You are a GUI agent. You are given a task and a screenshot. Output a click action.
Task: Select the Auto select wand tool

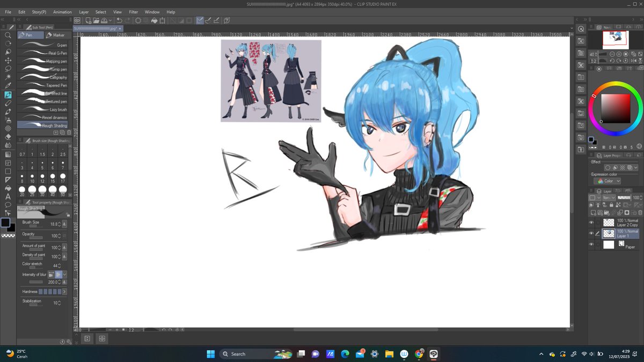pyautogui.click(x=8, y=77)
